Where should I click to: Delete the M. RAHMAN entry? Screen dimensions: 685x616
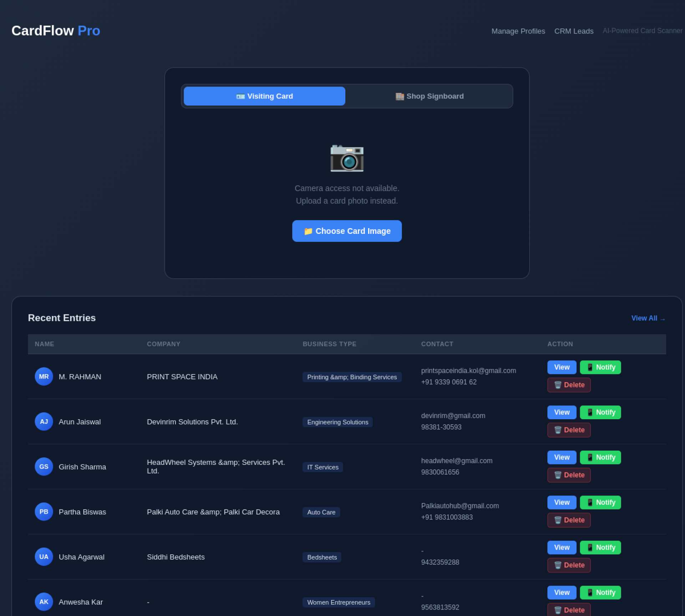(569, 385)
